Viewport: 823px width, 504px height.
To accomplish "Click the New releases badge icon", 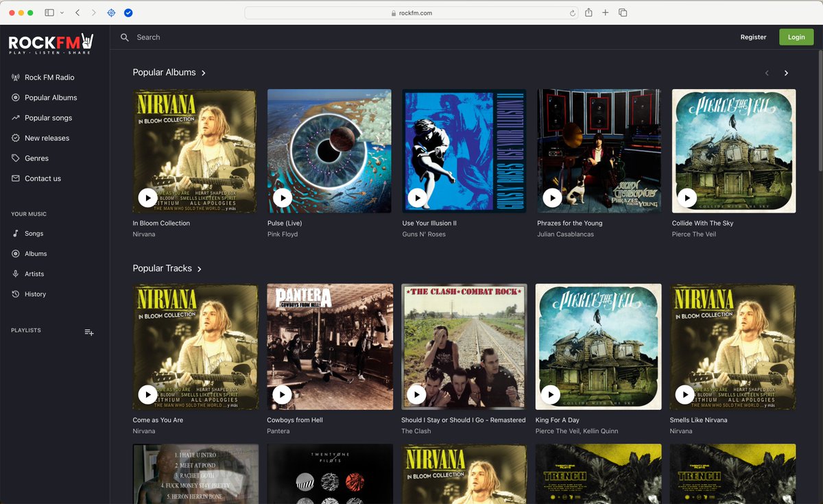I will (16, 138).
